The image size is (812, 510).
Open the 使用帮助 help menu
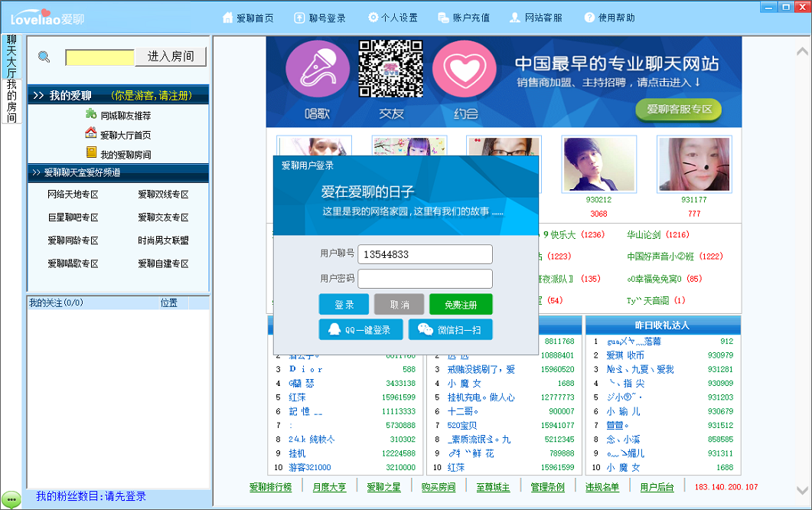(x=608, y=15)
